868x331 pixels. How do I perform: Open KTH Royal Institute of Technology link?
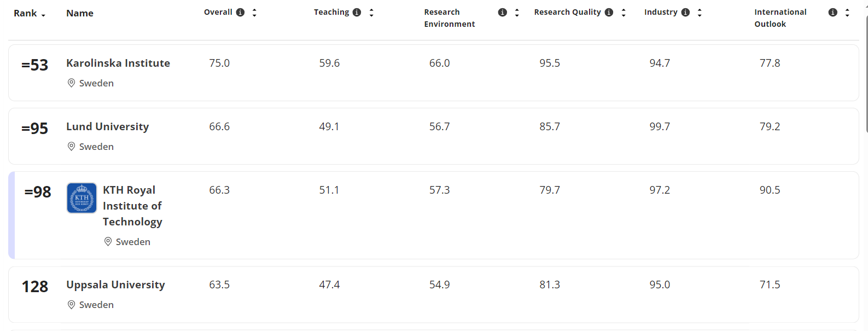132,206
